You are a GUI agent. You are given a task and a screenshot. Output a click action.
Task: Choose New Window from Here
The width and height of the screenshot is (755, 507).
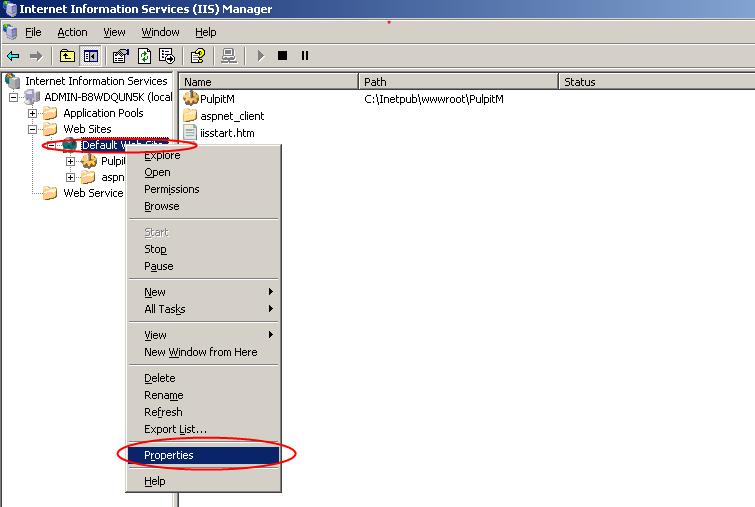pyautogui.click(x=204, y=352)
